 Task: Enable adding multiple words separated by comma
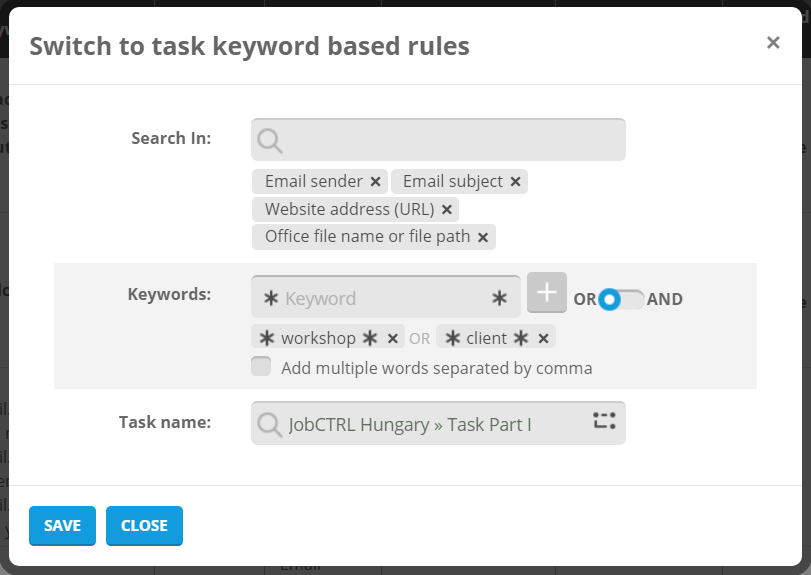pyautogui.click(x=261, y=367)
